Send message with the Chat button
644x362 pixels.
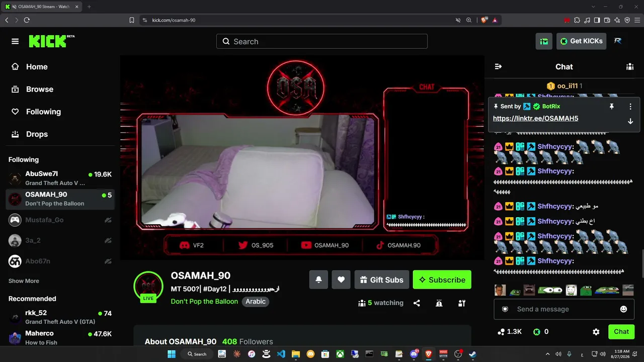(x=621, y=332)
